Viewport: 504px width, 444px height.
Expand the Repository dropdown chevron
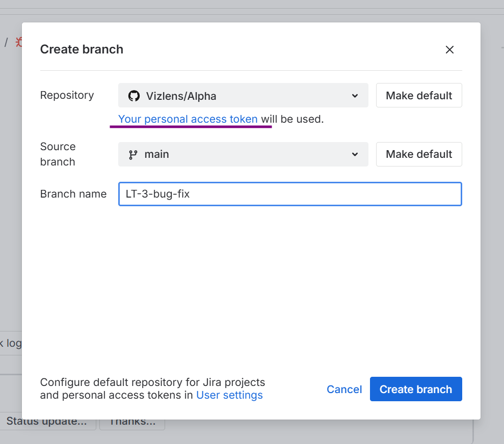355,96
